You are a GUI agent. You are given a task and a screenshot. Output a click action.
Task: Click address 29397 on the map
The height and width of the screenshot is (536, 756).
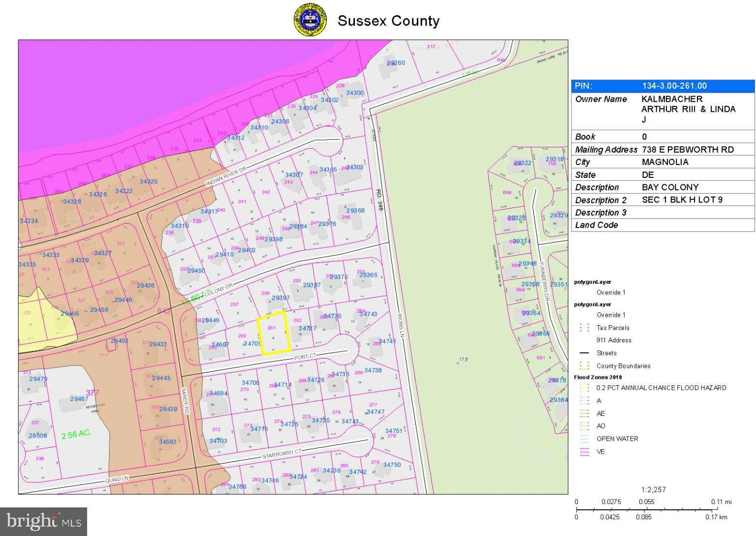(x=281, y=298)
